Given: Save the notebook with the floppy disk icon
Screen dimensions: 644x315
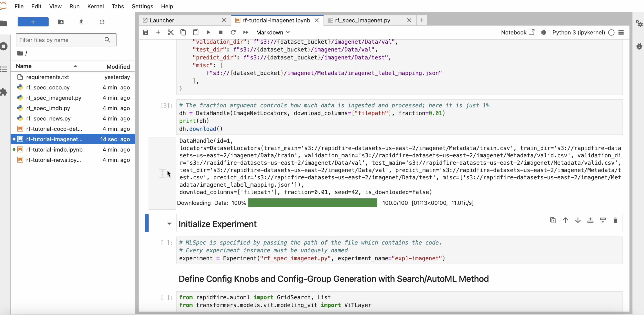Looking at the screenshot, I should click(146, 32).
